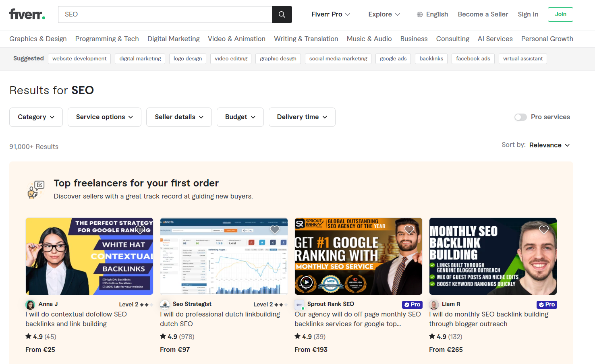Open the Consulting category
Viewport: 595px width, 364px height.
coord(452,39)
